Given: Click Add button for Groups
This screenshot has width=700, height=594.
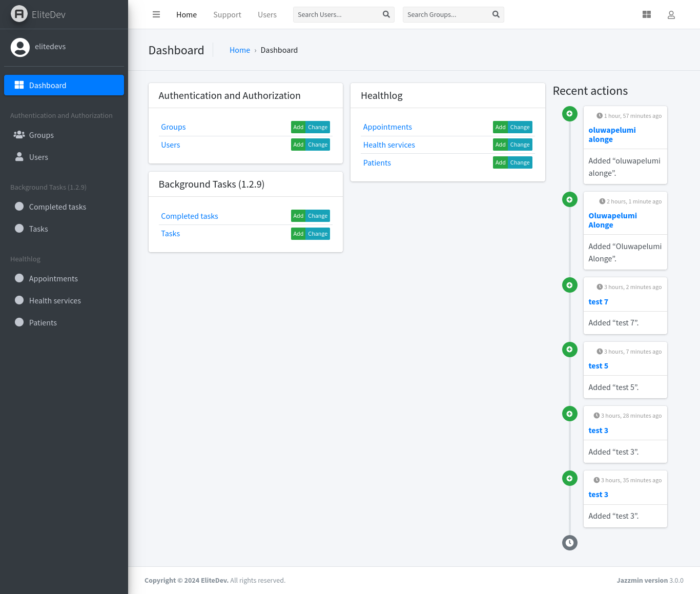Looking at the screenshot, I should tap(298, 127).
